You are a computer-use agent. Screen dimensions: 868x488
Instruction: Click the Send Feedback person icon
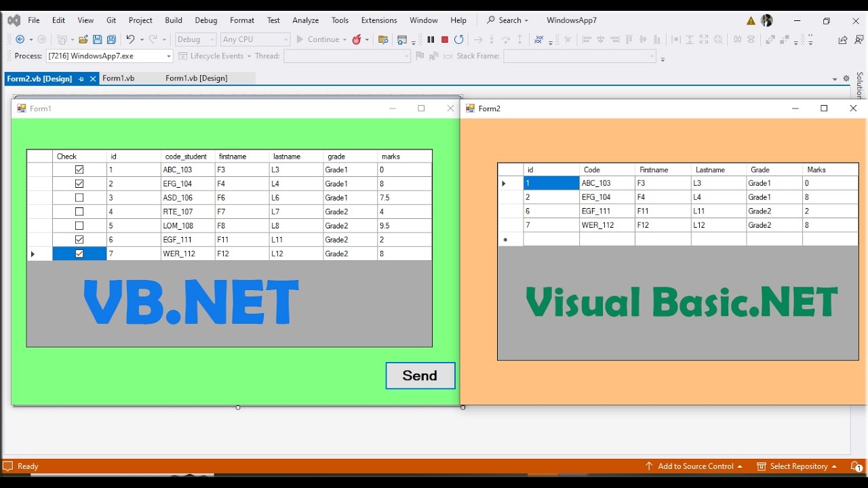tap(859, 39)
